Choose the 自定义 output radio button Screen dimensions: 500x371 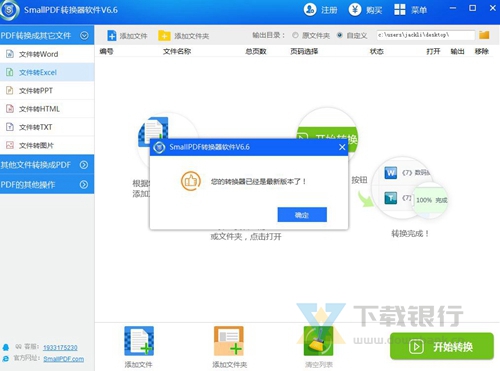pos(340,35)
